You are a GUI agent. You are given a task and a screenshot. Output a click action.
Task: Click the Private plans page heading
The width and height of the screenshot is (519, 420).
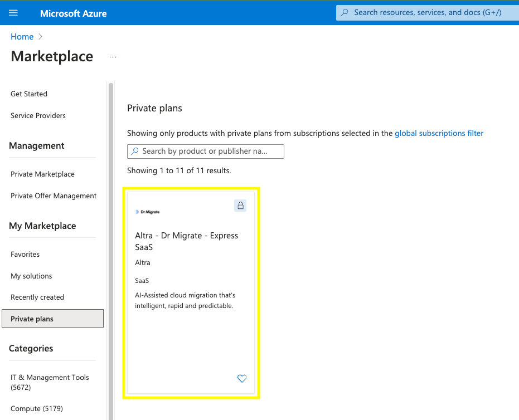point(154,108)
